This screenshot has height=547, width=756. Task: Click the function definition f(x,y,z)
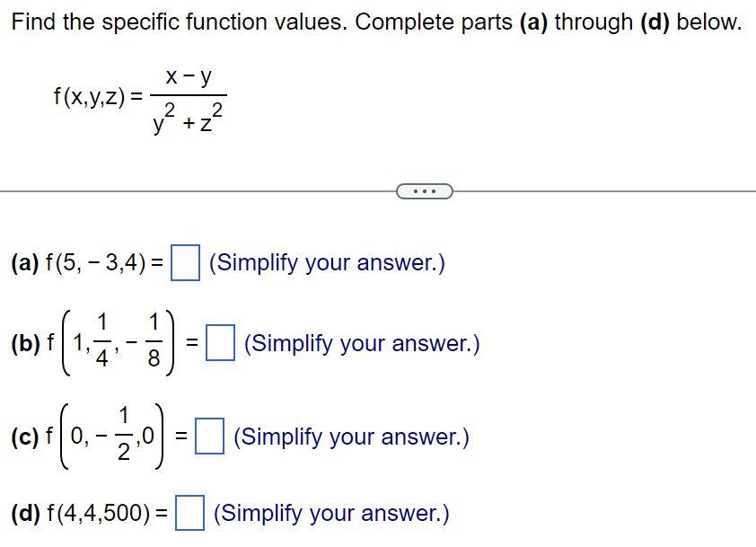coord(90,93)
